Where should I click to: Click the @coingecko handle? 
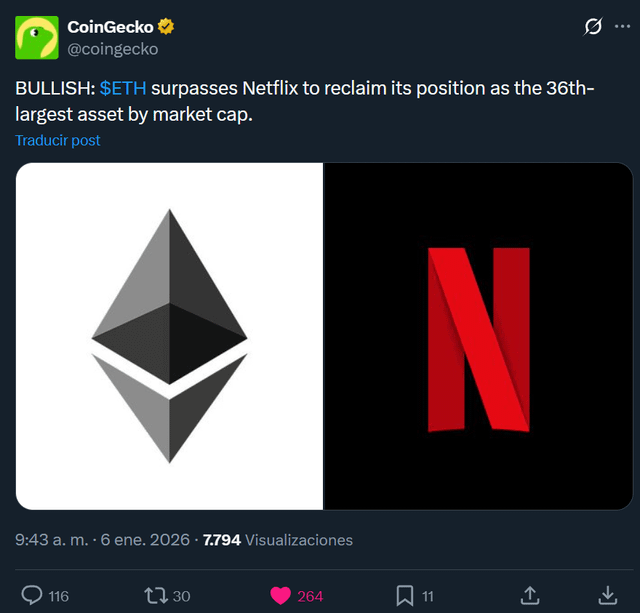pyautogui.click(x=112, y=48)
